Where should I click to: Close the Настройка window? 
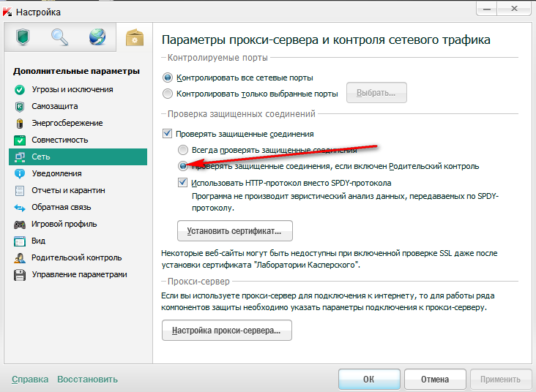click(515, 9)
